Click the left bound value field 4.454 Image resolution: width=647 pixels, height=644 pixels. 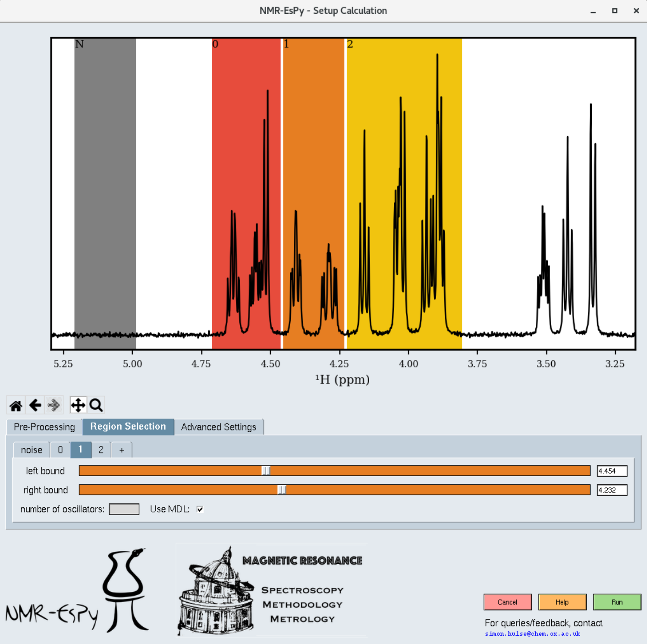(612, 471)
